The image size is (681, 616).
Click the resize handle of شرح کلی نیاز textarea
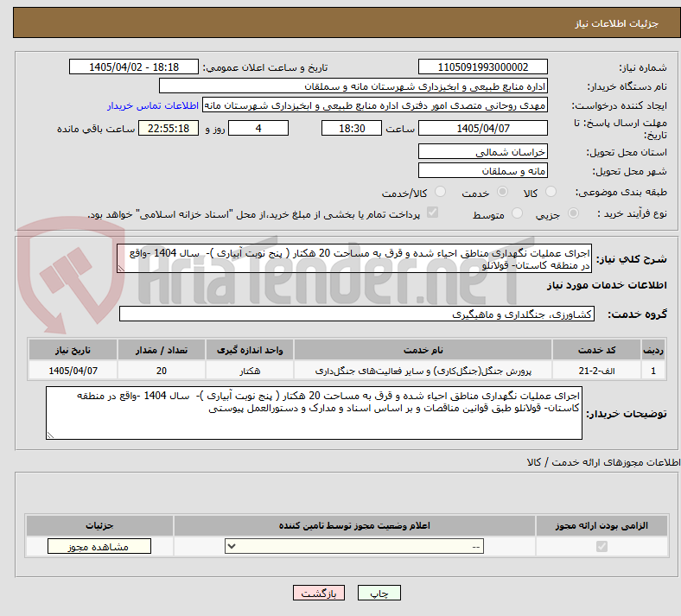[x=121, y=270]
